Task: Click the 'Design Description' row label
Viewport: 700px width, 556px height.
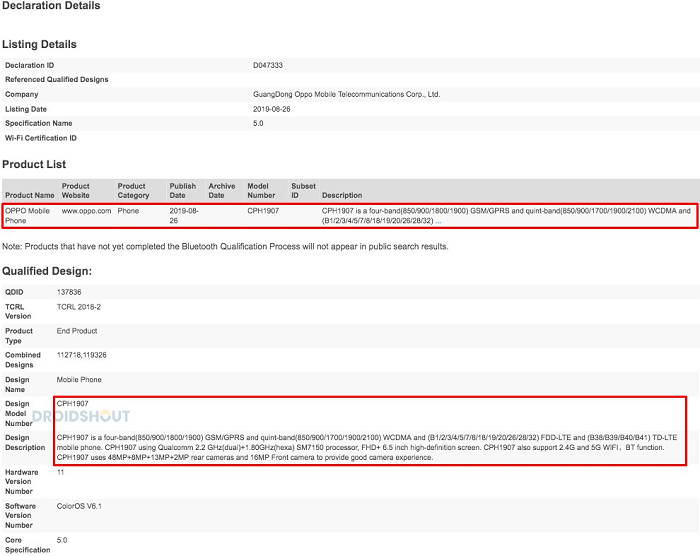Action: click(x=25, y=443)
